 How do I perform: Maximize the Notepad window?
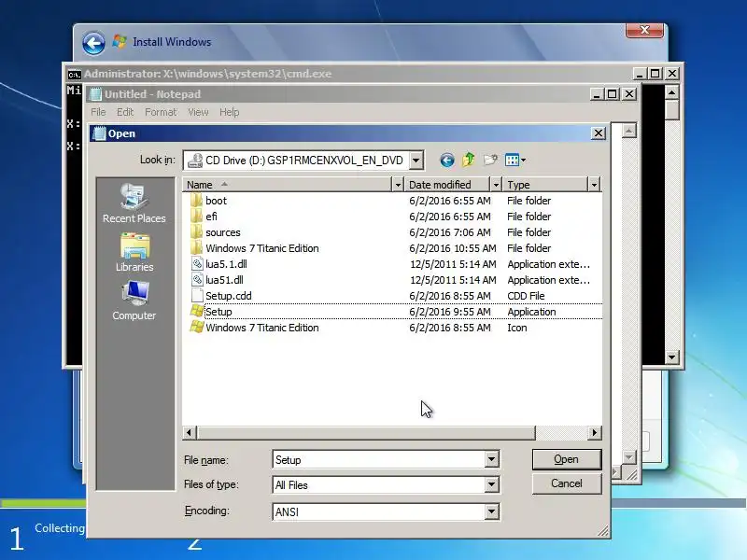[613, 94]
